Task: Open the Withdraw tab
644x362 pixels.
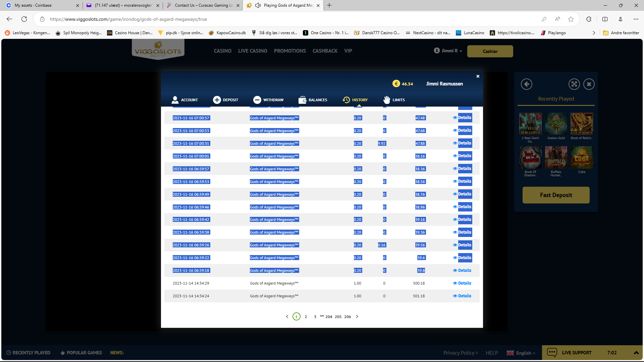Action: (268, 100)
